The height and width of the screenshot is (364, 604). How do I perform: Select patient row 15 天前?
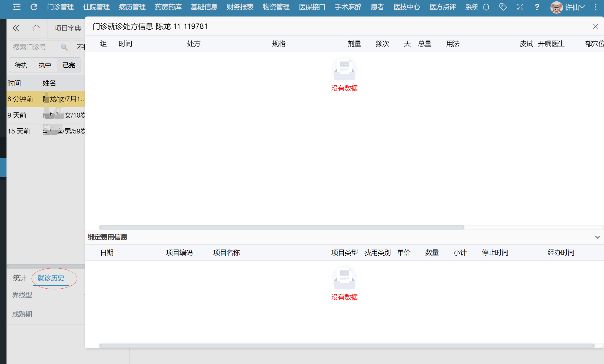46,131
